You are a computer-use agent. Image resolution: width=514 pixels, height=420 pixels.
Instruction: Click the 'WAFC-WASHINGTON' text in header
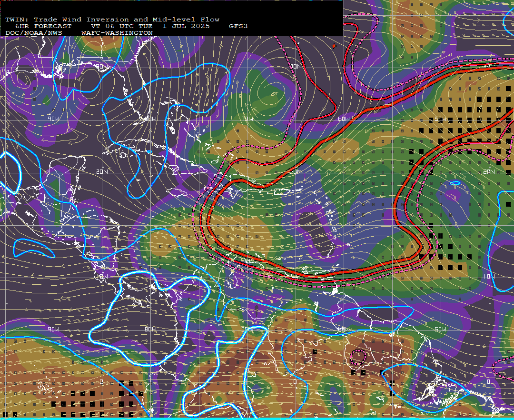(117, 33)
